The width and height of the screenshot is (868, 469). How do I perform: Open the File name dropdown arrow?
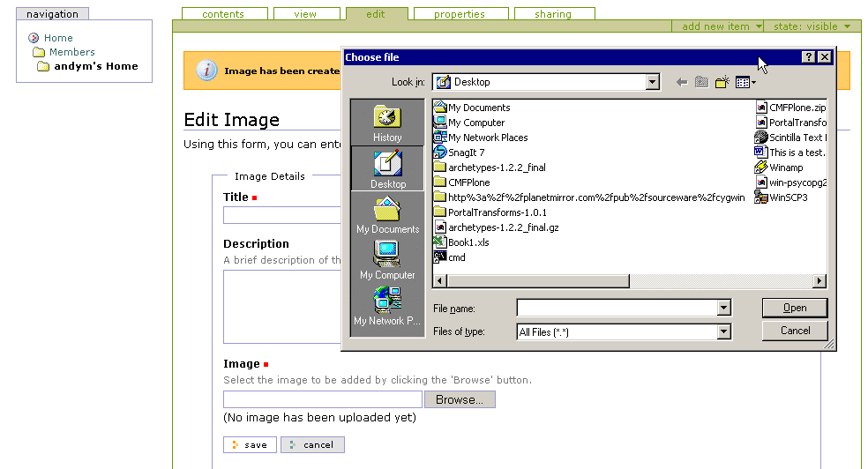(x=724, y=308)
